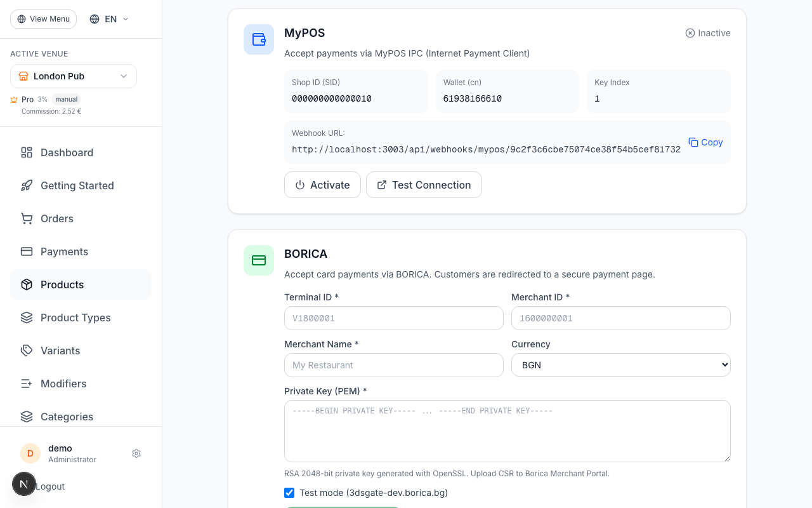This screenshot has height=508, width=812.
Task: Expand the London Pub venue selector
Action: (73, 76)
